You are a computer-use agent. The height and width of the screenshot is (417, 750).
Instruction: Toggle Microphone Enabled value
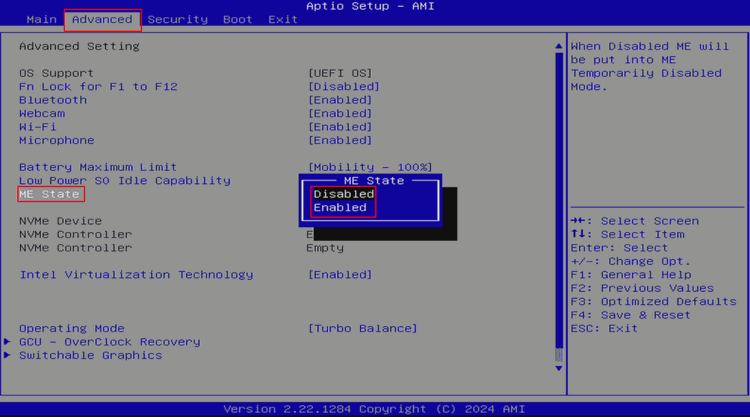[339, 140]
